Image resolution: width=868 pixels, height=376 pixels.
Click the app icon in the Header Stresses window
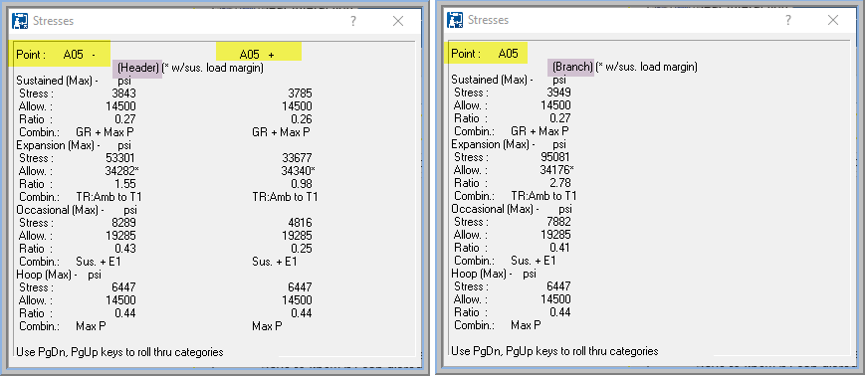pos(20,21)
